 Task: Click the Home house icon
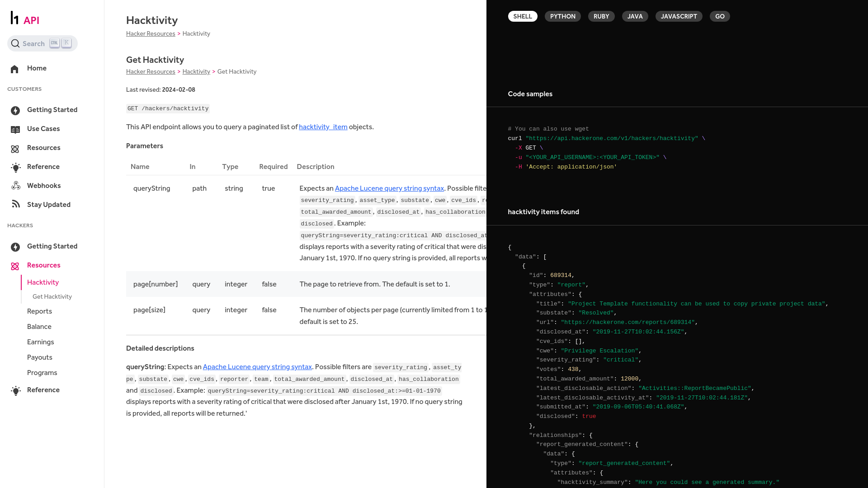[x=15, y=69]
